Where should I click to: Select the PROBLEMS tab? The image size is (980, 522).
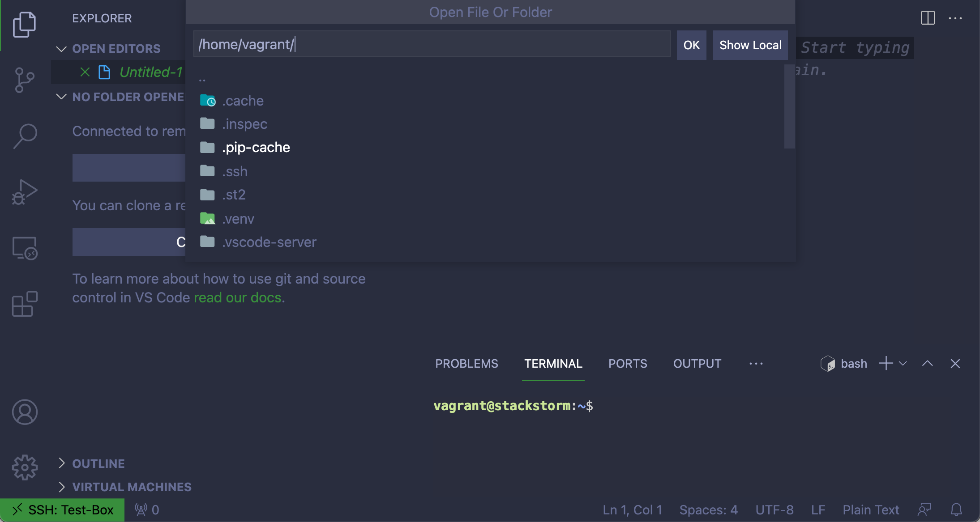pos(466,363)
